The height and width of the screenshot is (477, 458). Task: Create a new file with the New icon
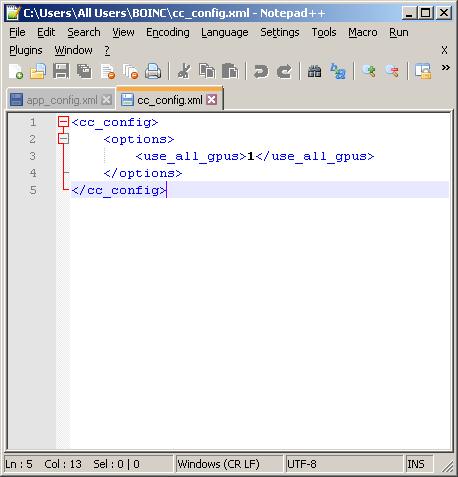pyautogui.click(x=16, y=71)
